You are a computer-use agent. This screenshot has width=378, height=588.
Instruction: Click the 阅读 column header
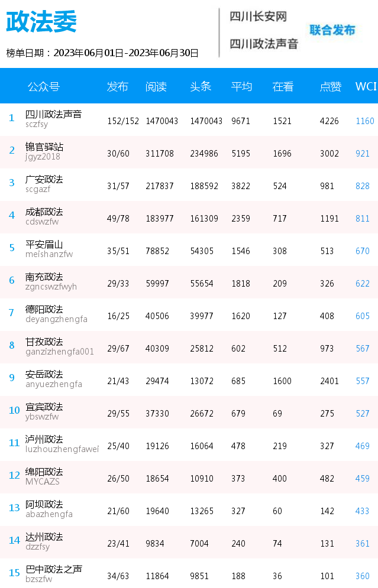(x=156, y=87)
